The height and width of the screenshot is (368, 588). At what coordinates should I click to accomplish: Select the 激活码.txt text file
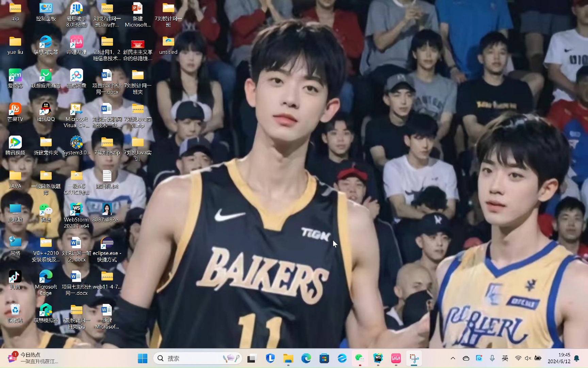click(x=107, y=179)
